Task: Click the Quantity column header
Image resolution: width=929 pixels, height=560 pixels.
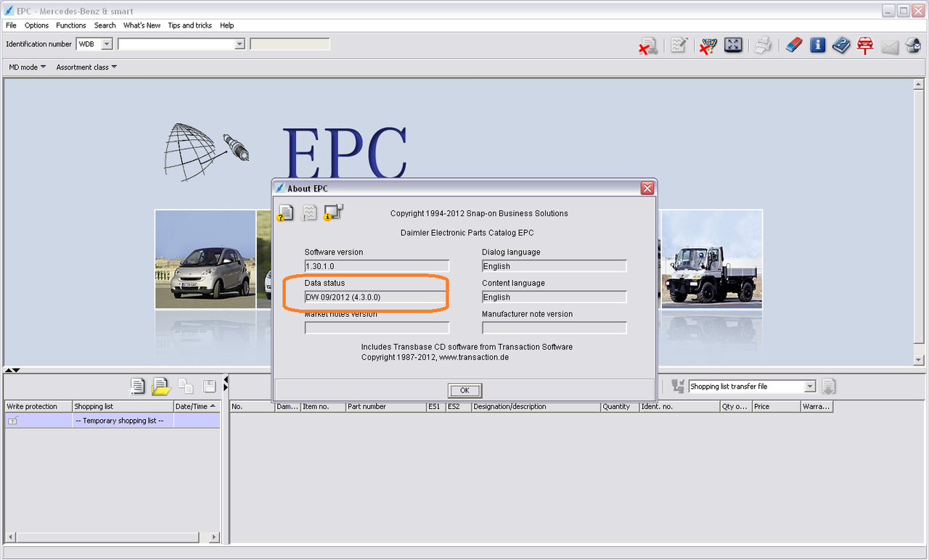Action: (620, 407)
